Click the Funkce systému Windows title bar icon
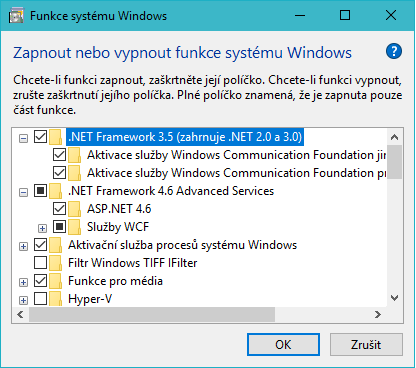Image resolution: width=416 pixels, height=368 pixels. coord(16,16)
